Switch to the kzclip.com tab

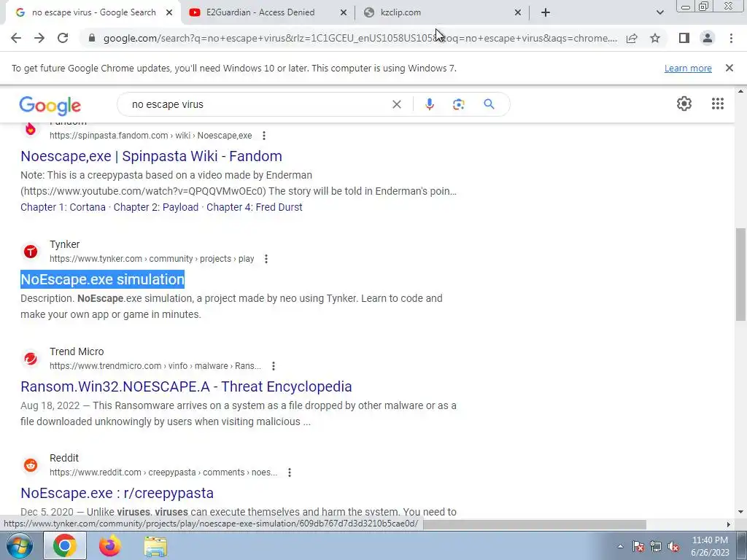pos(400,12)
